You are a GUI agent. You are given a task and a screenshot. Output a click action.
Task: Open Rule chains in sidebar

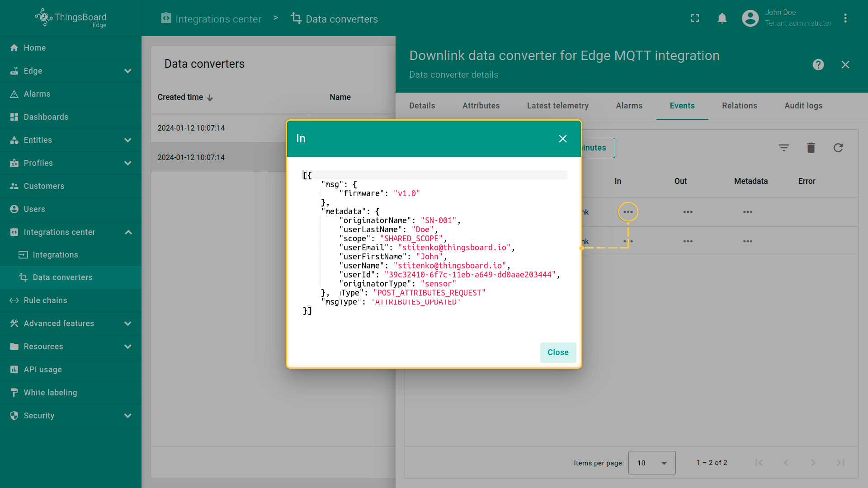click(x=45, y=300)
